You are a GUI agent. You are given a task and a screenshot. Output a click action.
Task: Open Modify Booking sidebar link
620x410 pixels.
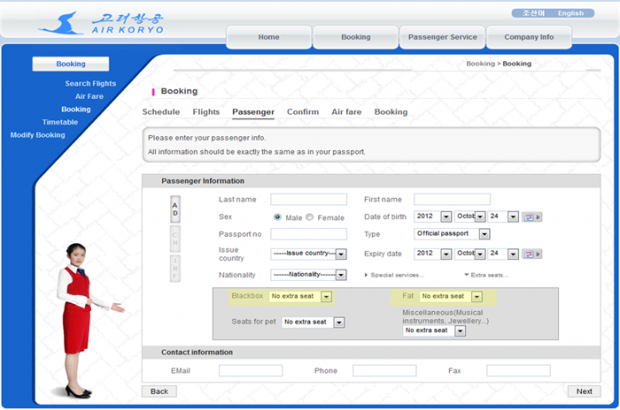point(38,135)
